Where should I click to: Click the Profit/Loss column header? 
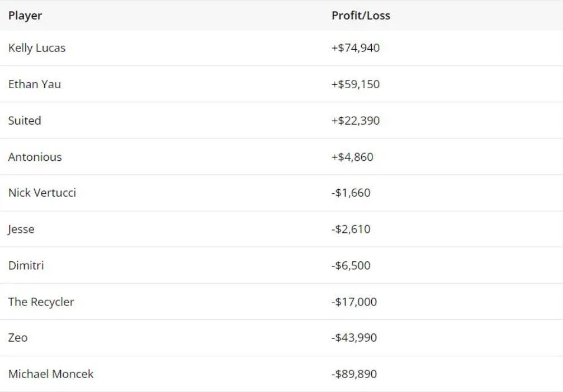(361, 16)
